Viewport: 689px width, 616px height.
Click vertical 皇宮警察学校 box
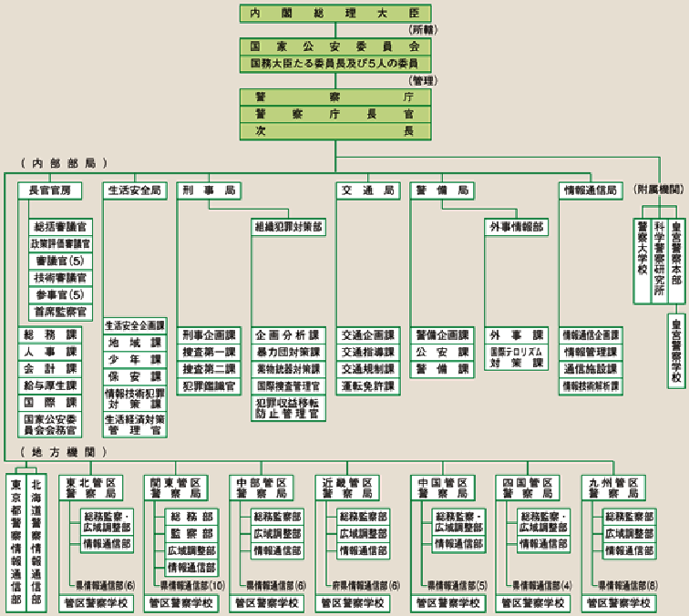pos(676,351)
